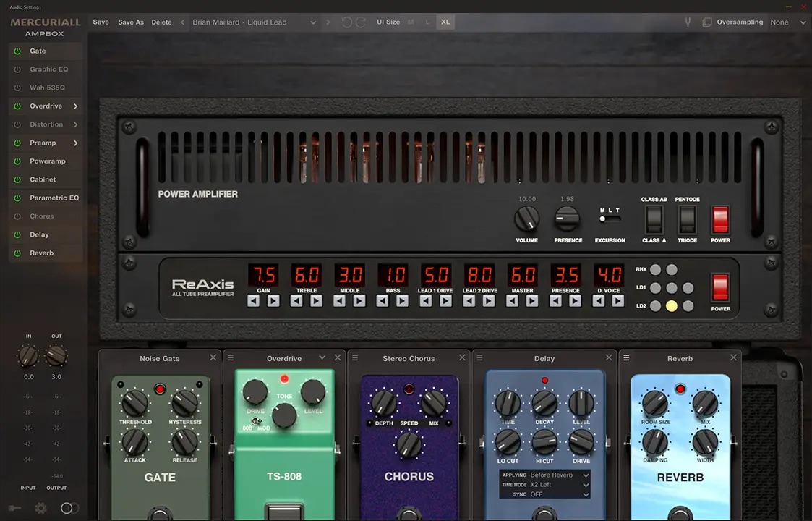The height and width of the screenshot is (521, 812).
Task: Click the settings gear icon
Action: (x=41, y=508)
